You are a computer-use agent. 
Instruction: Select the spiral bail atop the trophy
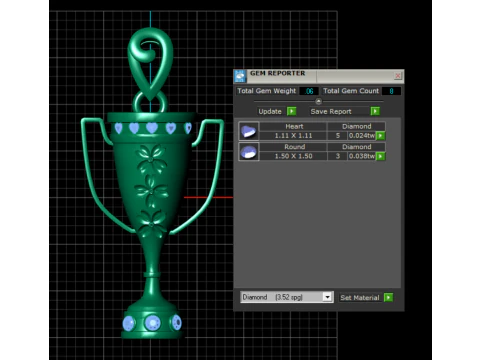coord(151,63)
